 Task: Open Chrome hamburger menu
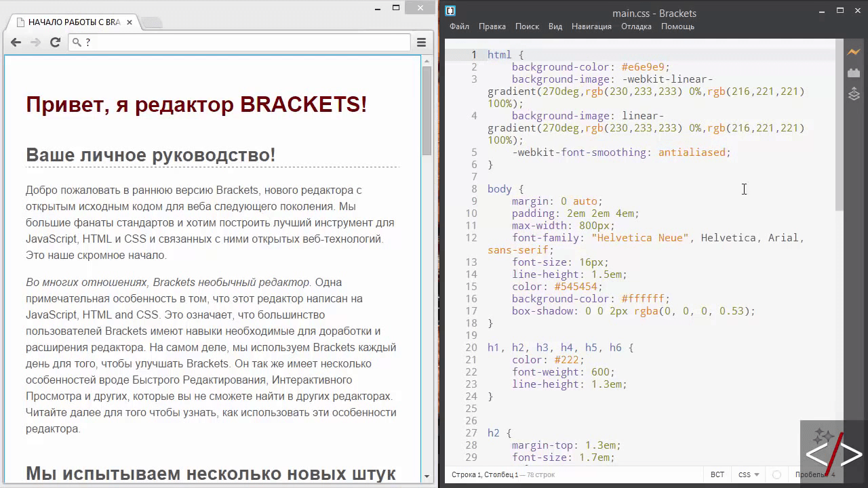421,42
